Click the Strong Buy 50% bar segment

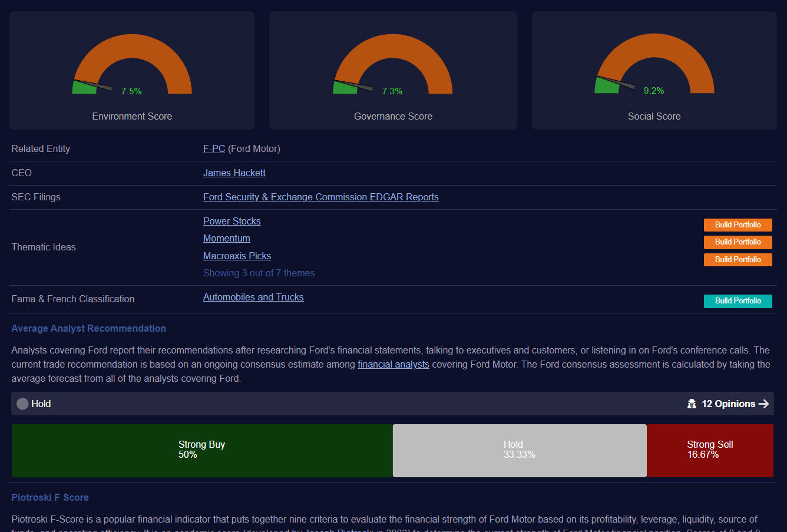point(202,451)
